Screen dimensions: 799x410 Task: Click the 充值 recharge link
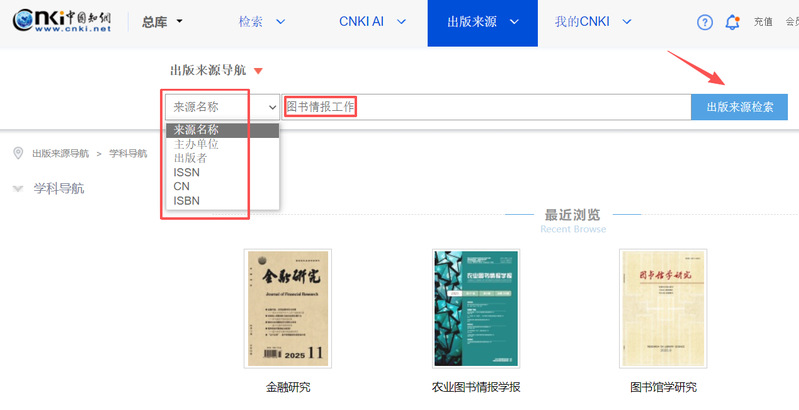(763, 22)
